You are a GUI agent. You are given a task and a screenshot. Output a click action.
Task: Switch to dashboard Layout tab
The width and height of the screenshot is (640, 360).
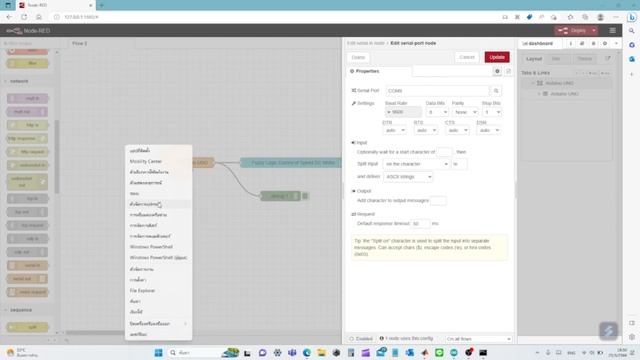tap(534, 59)
